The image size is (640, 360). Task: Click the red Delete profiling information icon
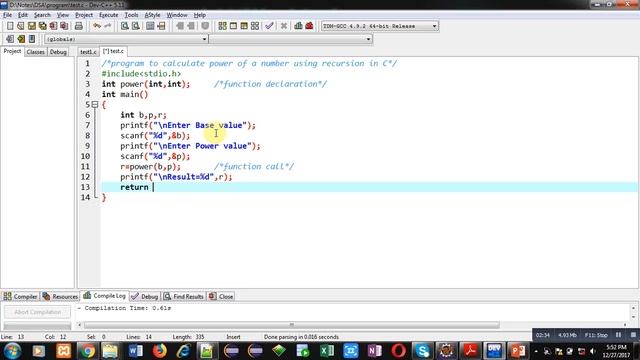click(x=309, y=26)
